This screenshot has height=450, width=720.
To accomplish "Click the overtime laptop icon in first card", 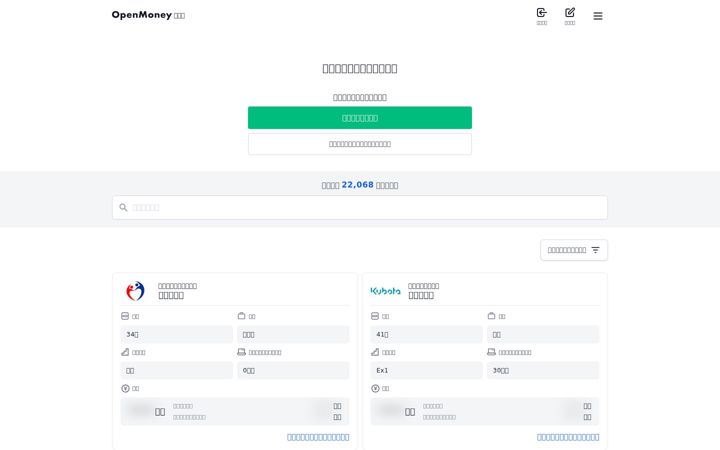I will click(x=242, y=352).
